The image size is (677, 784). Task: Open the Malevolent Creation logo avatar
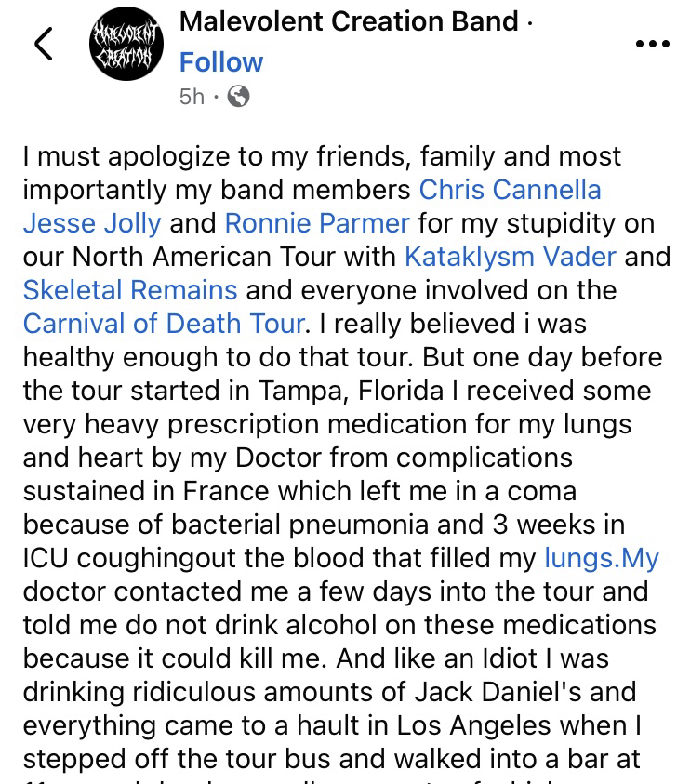click(126, 46)
